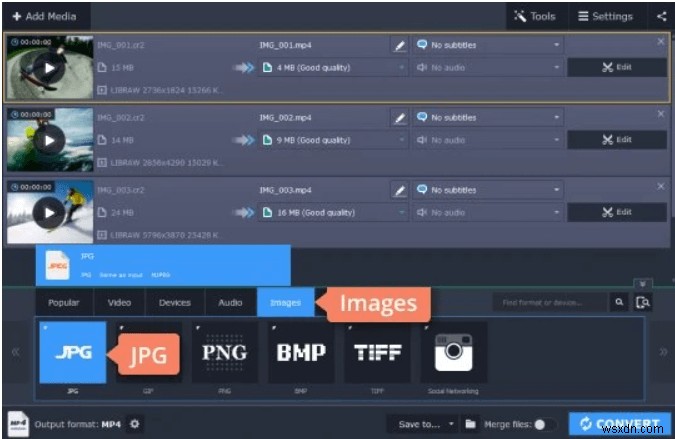This screenshot has height=439, width=675.
Task: Open the Tools menu
Action: coord(536,16)
